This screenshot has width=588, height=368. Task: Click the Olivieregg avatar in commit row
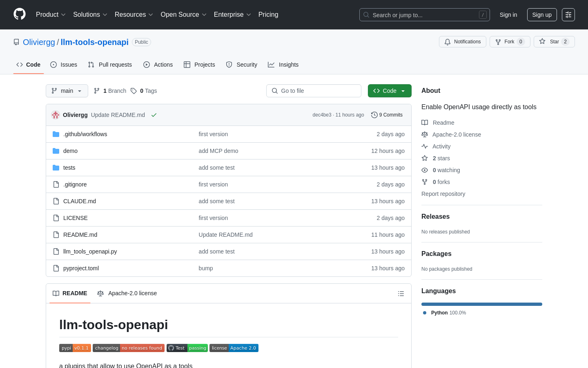(56, 115)
